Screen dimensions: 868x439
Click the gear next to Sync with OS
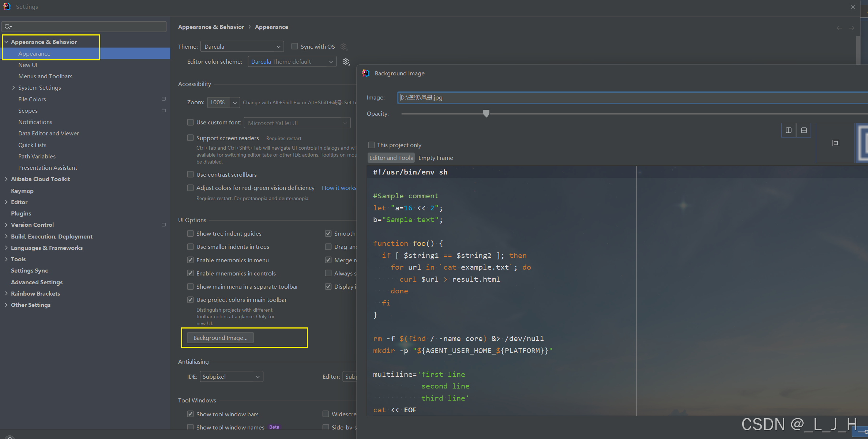pyautogui.click(x=343, y=46)
